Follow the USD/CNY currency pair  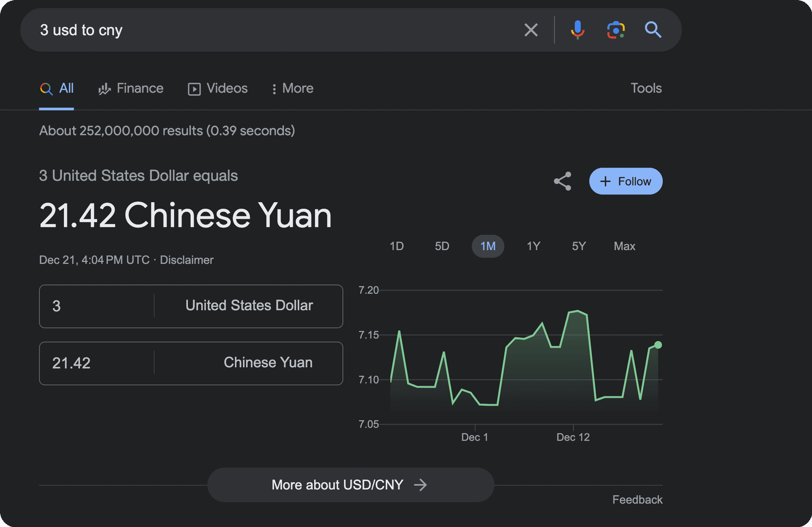click(x=626, y=181)
